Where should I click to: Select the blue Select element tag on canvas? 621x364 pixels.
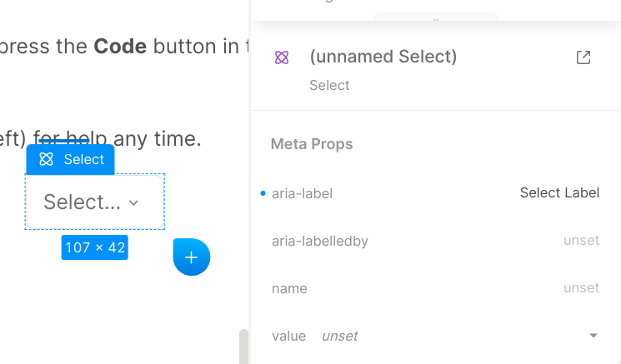(71, 159)
